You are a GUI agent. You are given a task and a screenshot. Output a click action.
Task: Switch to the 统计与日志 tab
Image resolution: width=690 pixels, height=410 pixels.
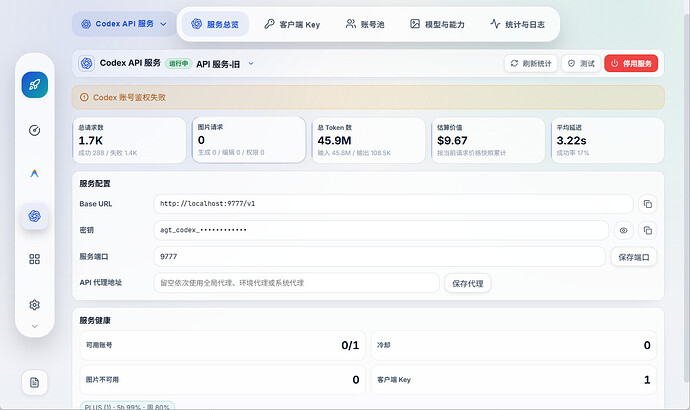coord(518,24)
